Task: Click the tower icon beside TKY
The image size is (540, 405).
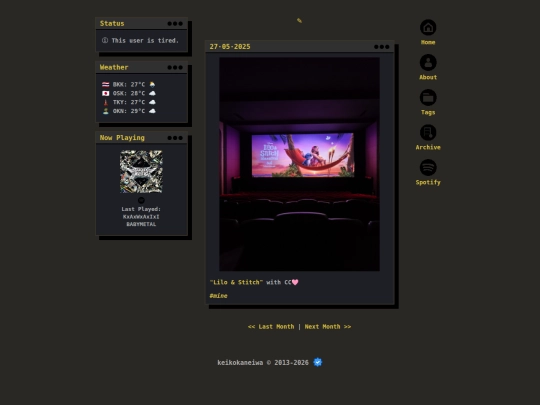Action: pyautogui.click(x=106, y=102)
